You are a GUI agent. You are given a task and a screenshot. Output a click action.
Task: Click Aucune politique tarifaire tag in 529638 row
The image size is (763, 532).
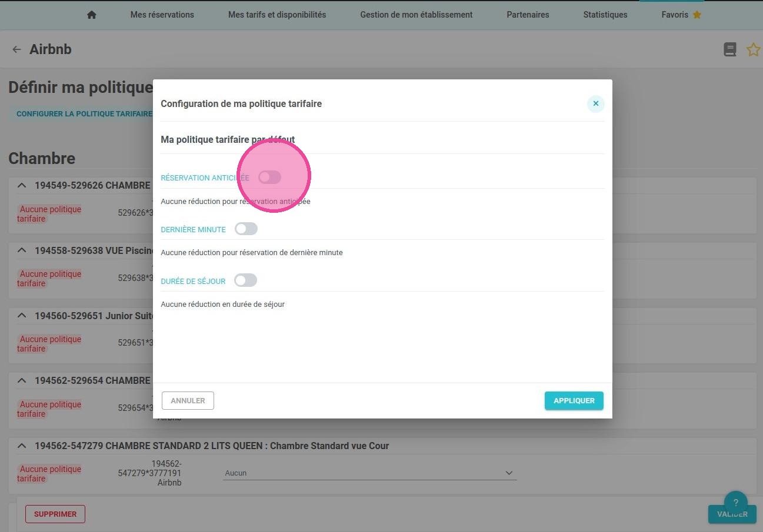coord(49,279)
